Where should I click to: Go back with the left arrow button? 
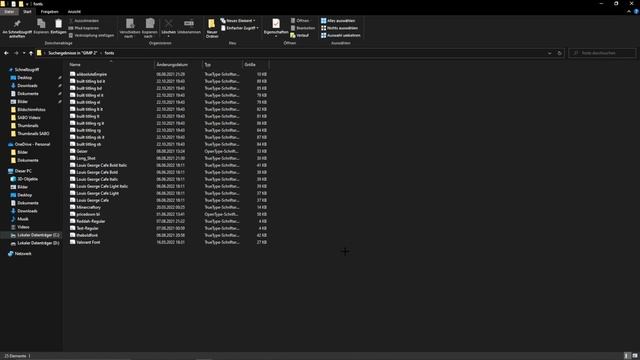[6, 53]
